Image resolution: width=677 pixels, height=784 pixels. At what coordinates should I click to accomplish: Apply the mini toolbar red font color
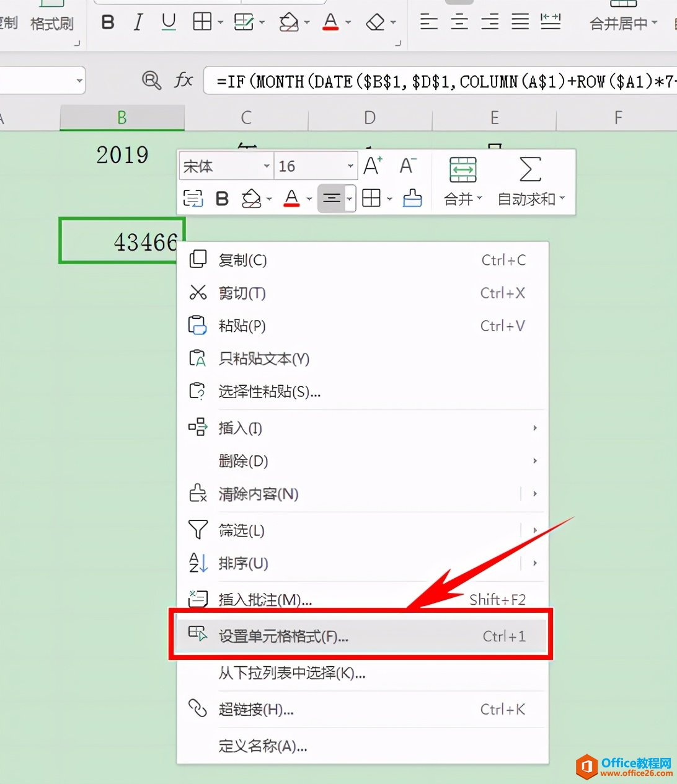click(292, 198)
